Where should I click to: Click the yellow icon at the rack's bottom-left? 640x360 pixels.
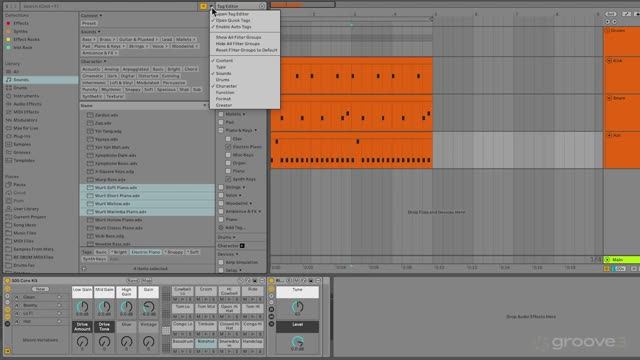(x=7, y=351)
